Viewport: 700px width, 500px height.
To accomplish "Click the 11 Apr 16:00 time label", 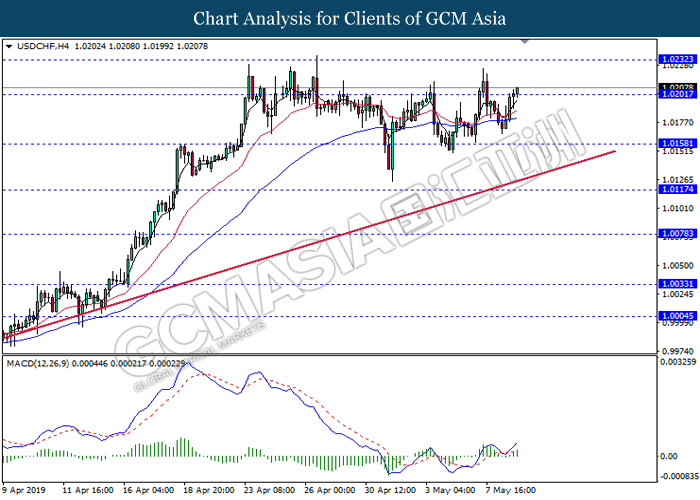I will coord(88,490).
